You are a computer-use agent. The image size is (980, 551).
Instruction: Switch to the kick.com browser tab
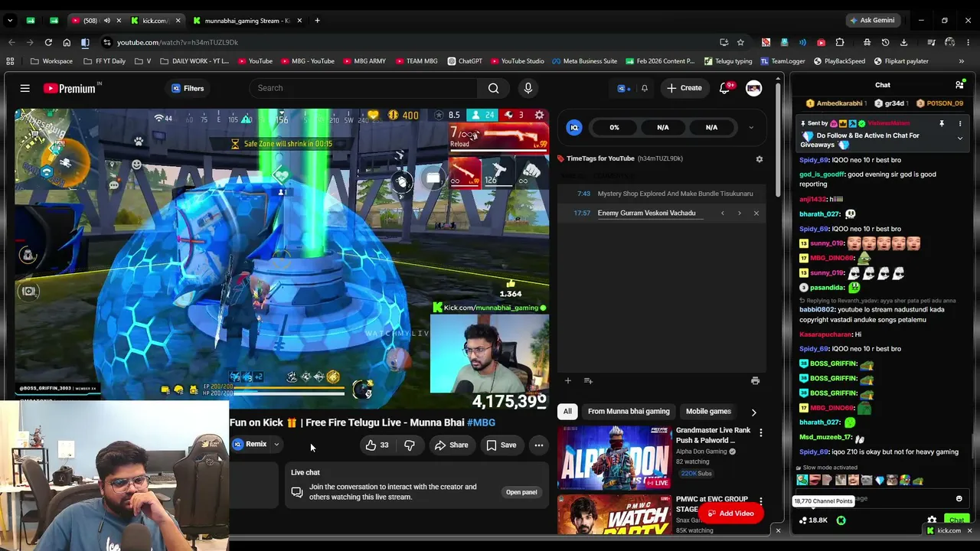tap(155, 21)
